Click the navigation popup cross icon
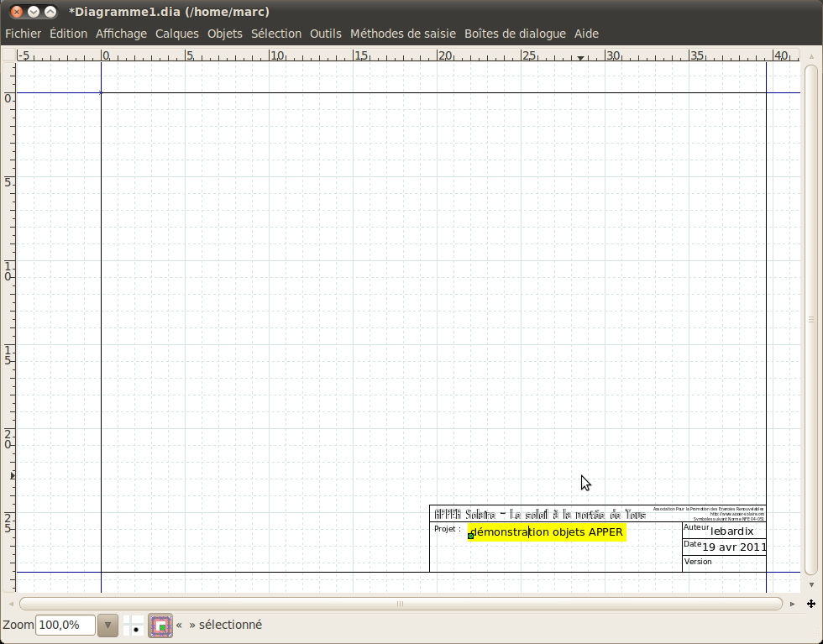Image resolution: width=823 pixels, height=644 pixels. (811, 604)
